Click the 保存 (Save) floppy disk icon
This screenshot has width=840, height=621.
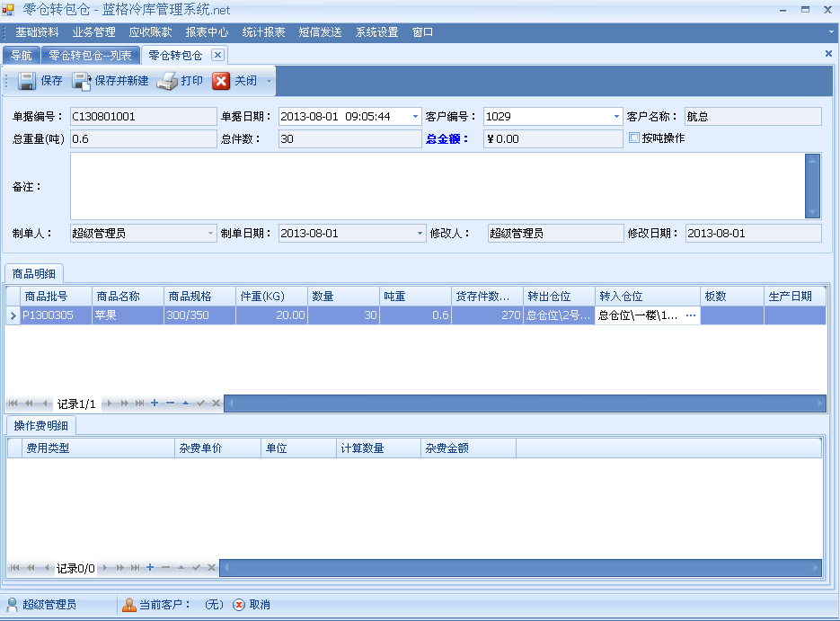(27, 81)
